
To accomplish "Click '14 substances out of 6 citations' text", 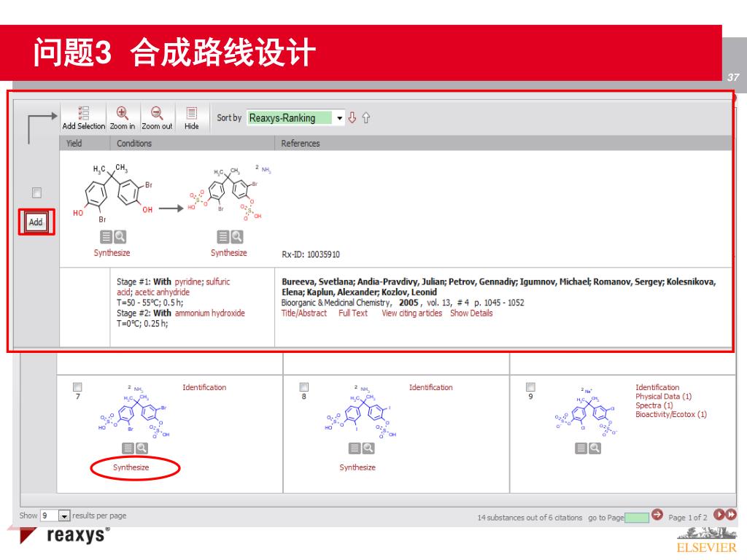I will point(530,518).
